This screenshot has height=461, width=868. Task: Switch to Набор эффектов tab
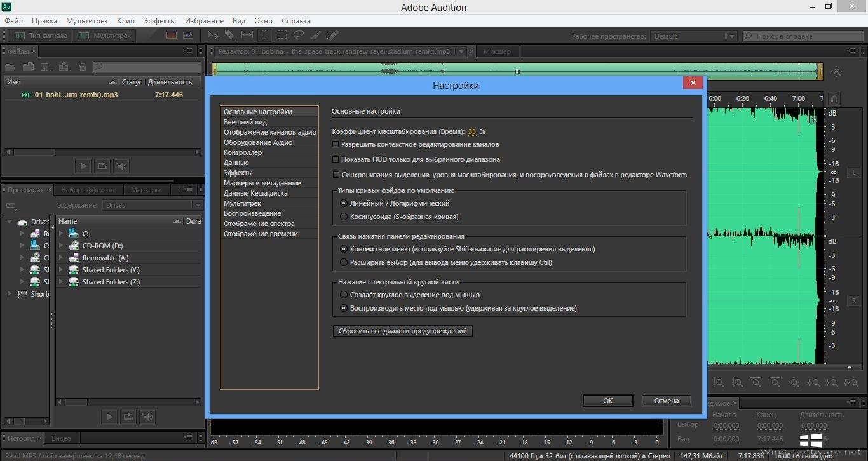88,190
